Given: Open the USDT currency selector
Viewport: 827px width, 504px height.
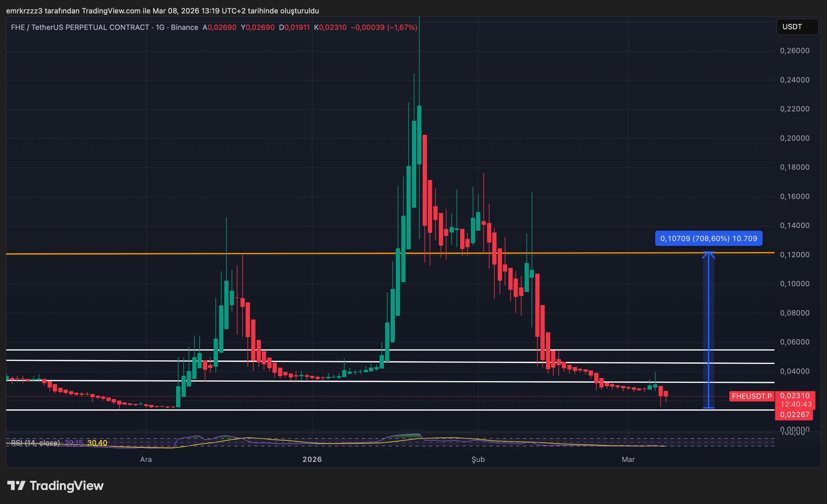Looking at the screenshot, I should [x=797, y=27].
